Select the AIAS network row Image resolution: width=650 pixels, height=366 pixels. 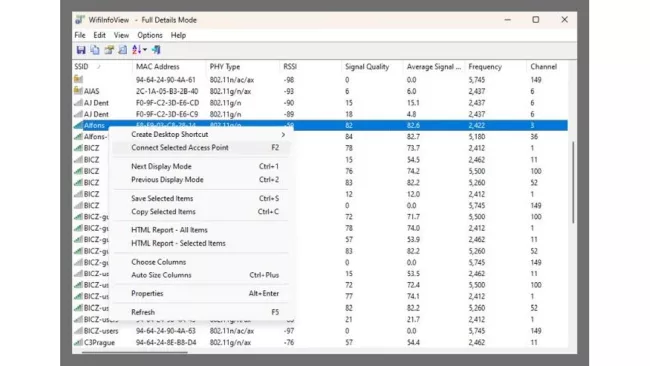pos(320,91)
